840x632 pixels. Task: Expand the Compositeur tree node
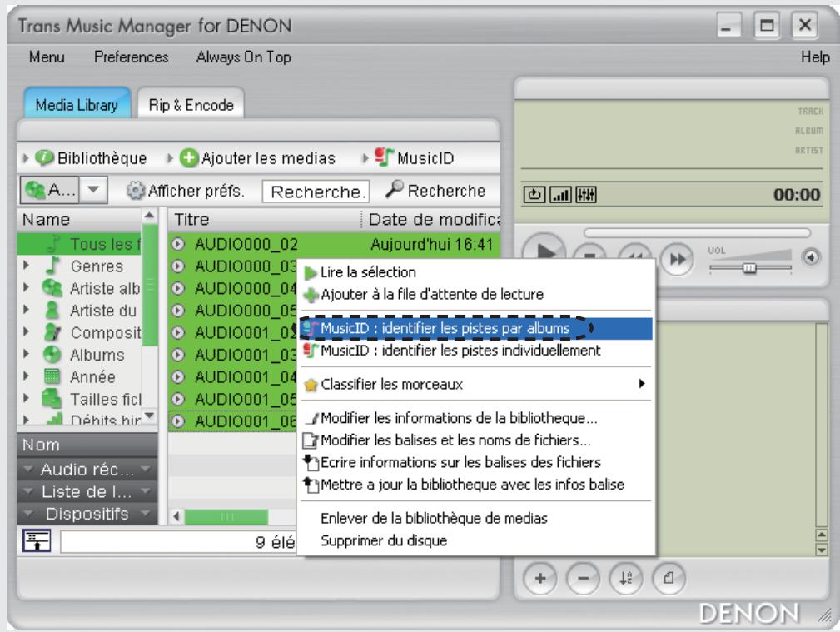point(27,331)
